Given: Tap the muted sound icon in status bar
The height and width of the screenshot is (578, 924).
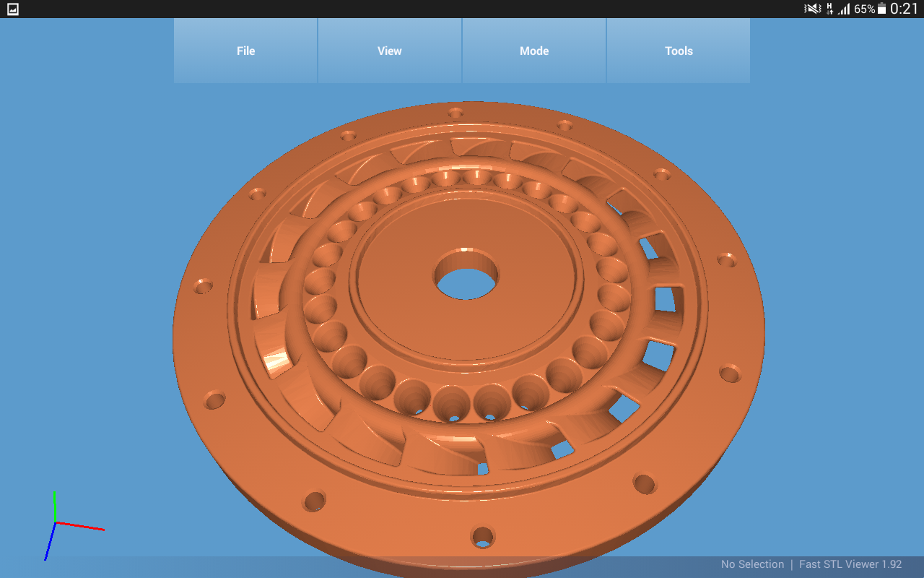Looking at the screenshot, I should point(813,9).
